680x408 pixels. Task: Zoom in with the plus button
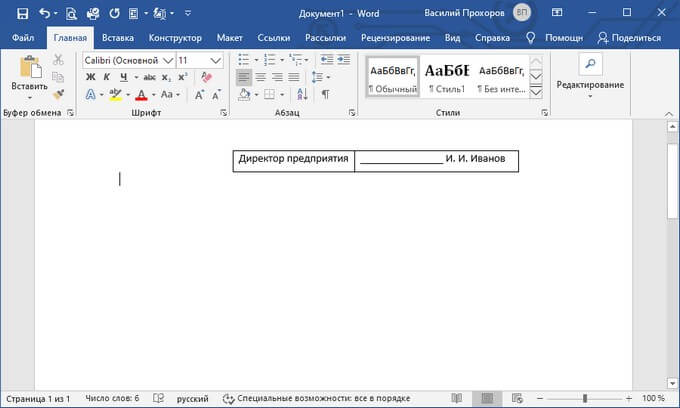click(x=629, y=398)
